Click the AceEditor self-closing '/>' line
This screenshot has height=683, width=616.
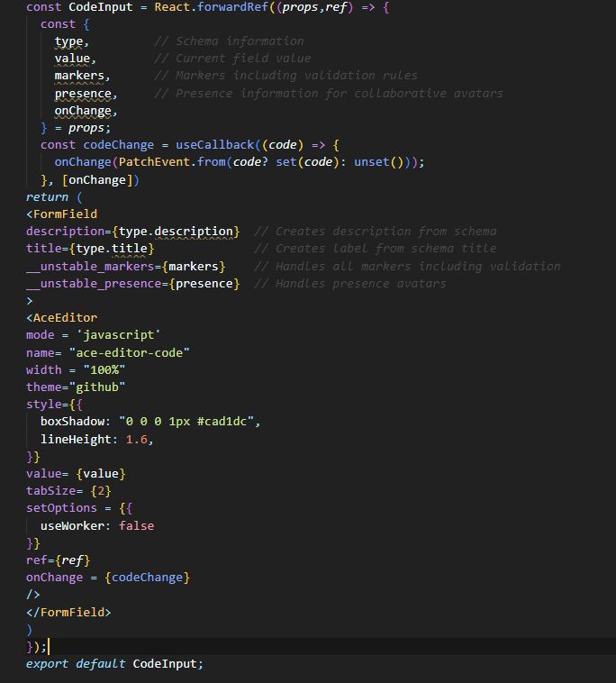(33, 595)
